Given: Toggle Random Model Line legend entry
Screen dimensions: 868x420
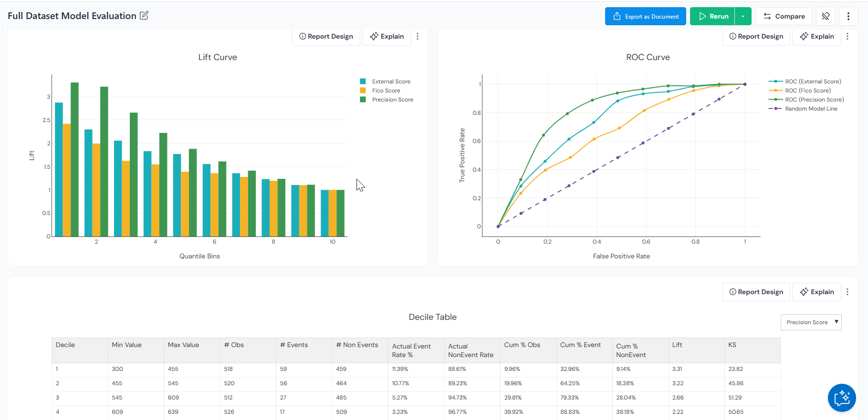Looking at the screenshot, I should (x=804, y=109).
